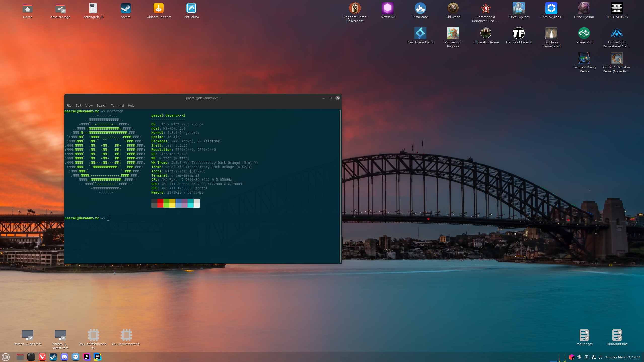Launch WebStorm from the taskbar
Viewport: 644px width, 362px height.
pyautogui.click(x=98, y=357)
